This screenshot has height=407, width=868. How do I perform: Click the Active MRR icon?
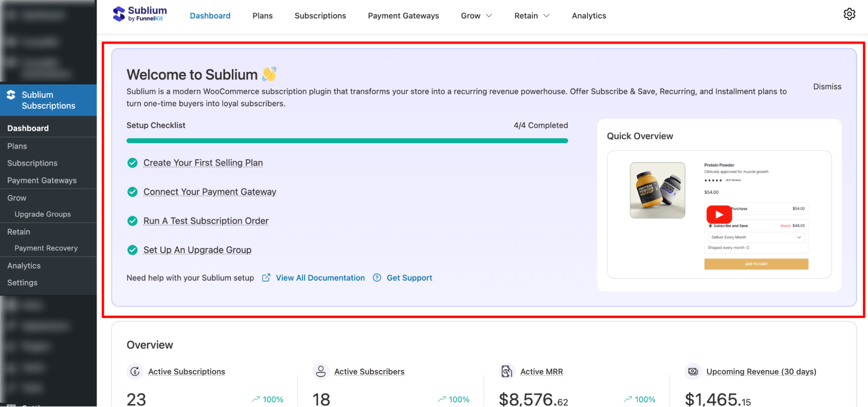click(x=507, y=371)
